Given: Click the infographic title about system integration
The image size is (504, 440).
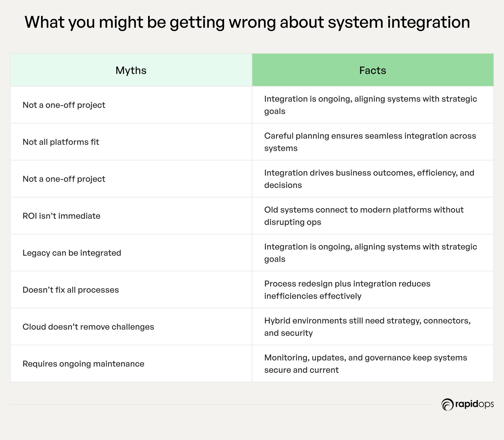Looking at the screenshot, I should point(247,22).
